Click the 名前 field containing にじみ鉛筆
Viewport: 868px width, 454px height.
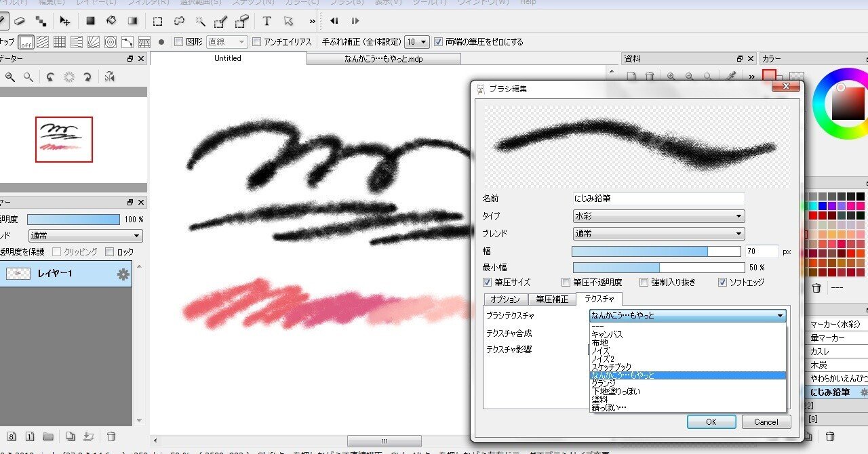click(659, 199)
